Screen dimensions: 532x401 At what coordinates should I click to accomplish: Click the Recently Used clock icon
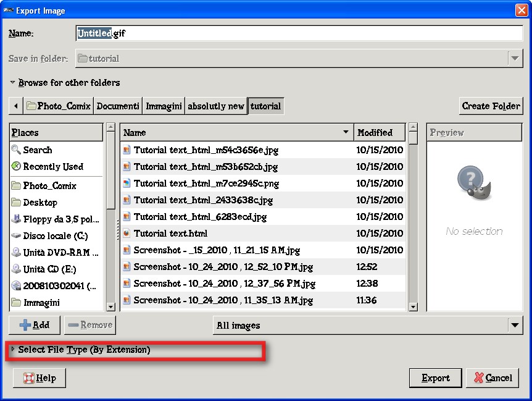point(16,166)
